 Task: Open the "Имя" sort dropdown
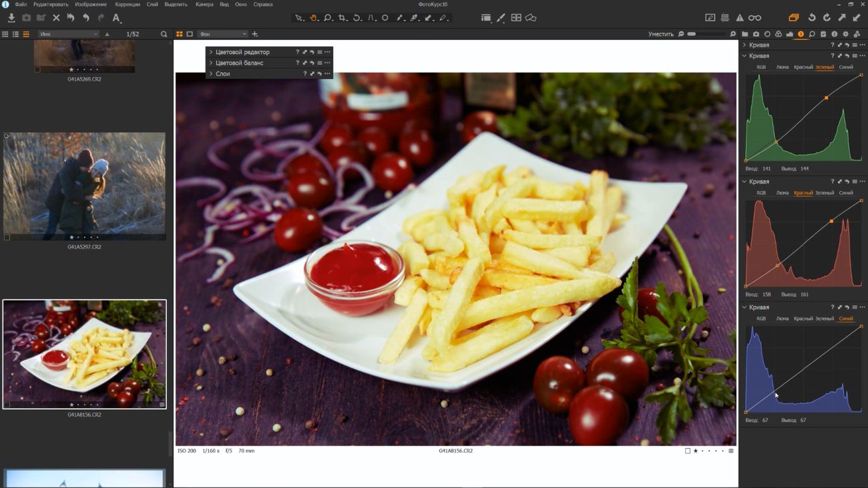(68, 34)
